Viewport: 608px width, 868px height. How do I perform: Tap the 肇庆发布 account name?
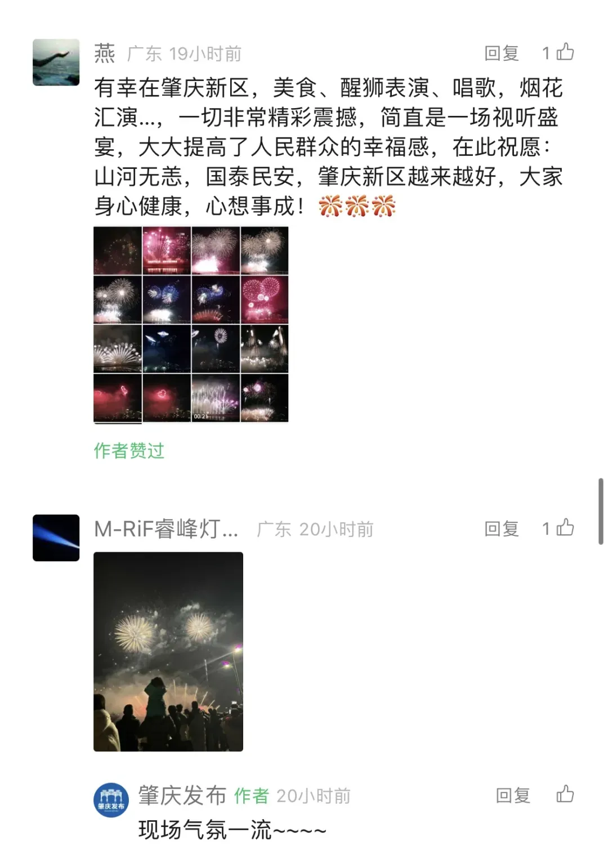tap(182, 795)
